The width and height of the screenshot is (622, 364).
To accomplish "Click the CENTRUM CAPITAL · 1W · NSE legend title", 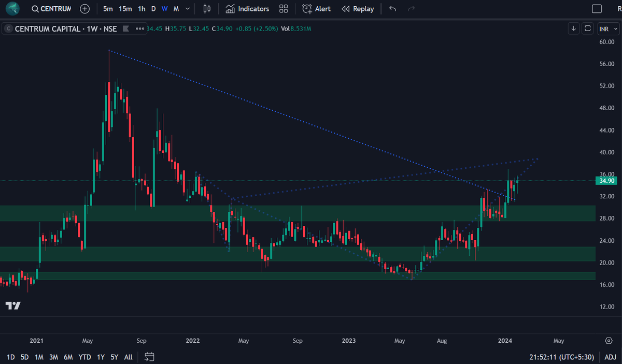I will pyautogui.click(x=65, y=28).
